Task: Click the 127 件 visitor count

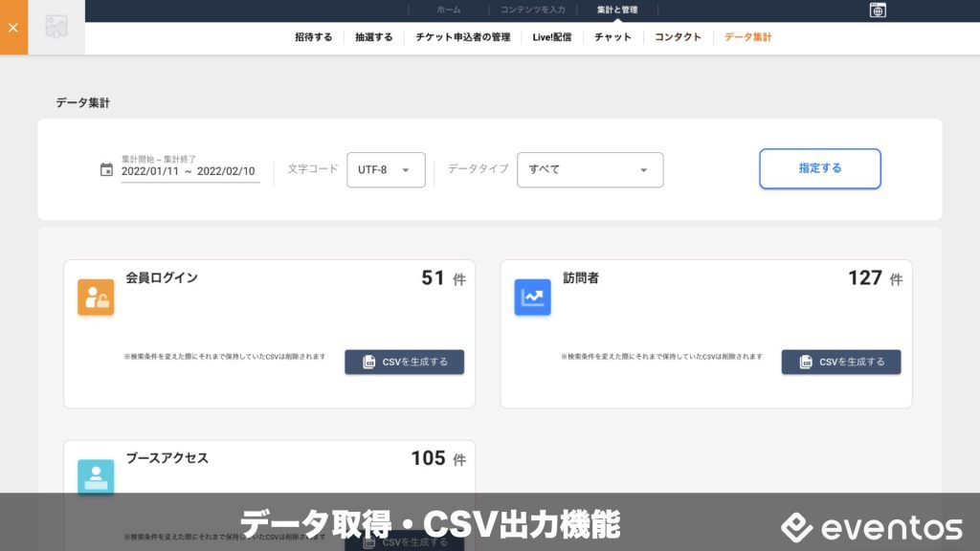Action: click(x=875, y=278)
